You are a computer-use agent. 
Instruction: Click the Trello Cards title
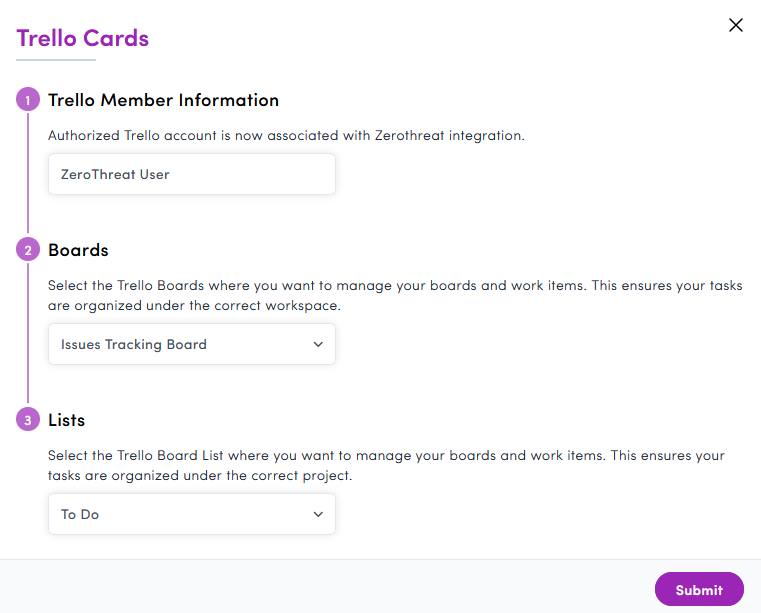[x=83, y=39]
